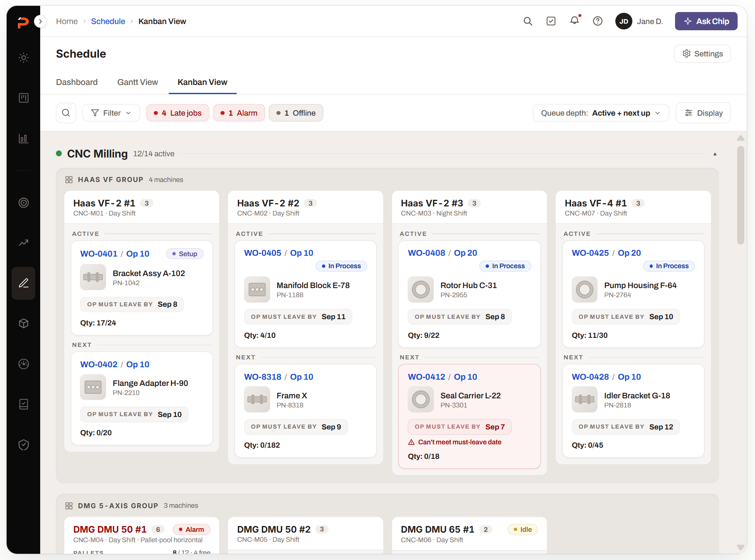Click the Idler Bracket G-18 part thumbnail
The image size is (755, 560).
585,399
